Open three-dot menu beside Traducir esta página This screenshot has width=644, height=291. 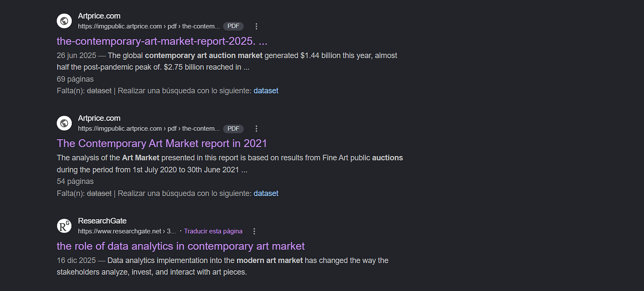click(254, 231)
